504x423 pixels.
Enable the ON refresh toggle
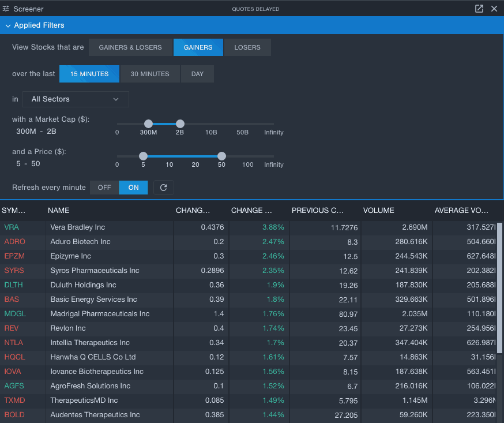[x=133, y=188]
